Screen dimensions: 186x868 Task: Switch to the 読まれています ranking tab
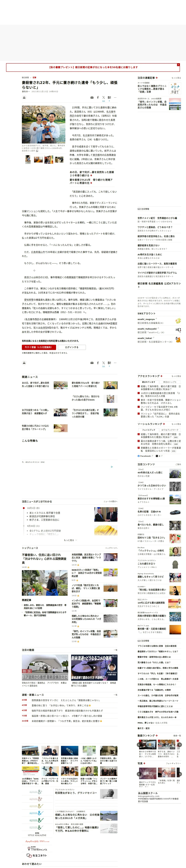[x=148, y=382]
